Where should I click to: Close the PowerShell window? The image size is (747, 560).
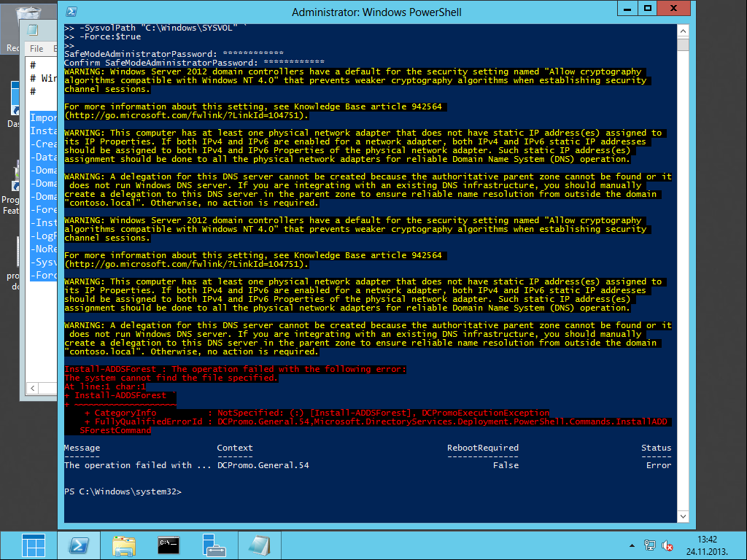coord(673,9)
